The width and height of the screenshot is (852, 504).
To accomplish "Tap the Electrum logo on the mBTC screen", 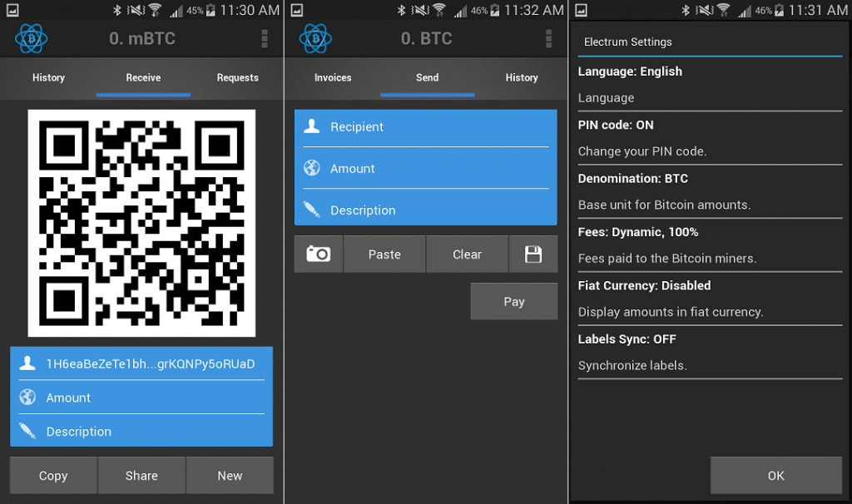I will coord(31,38).
